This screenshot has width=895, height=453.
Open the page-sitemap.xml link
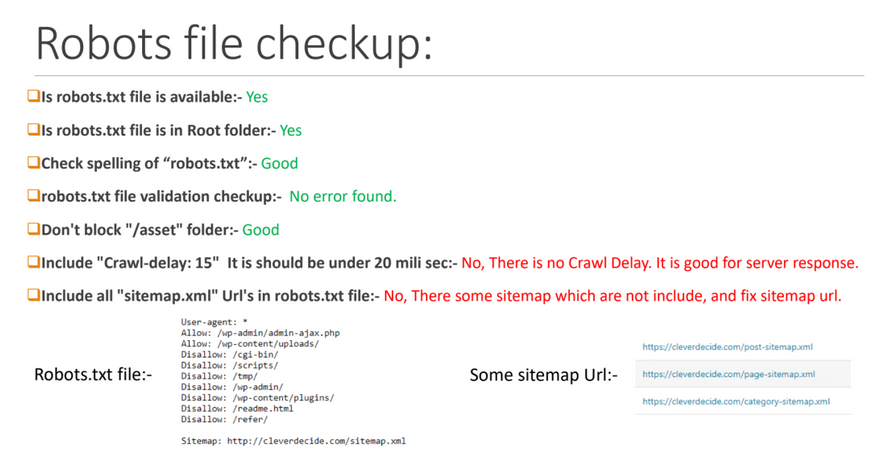728,374
